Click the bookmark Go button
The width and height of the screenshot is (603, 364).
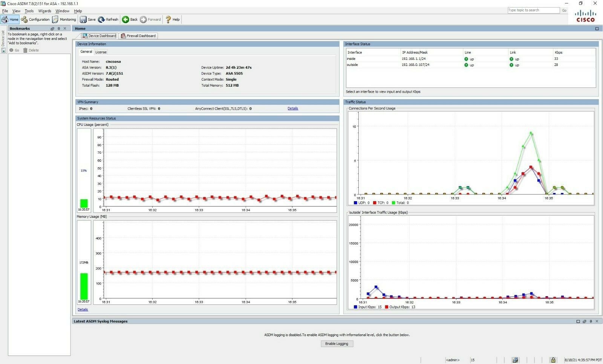(x=14, y=50)
